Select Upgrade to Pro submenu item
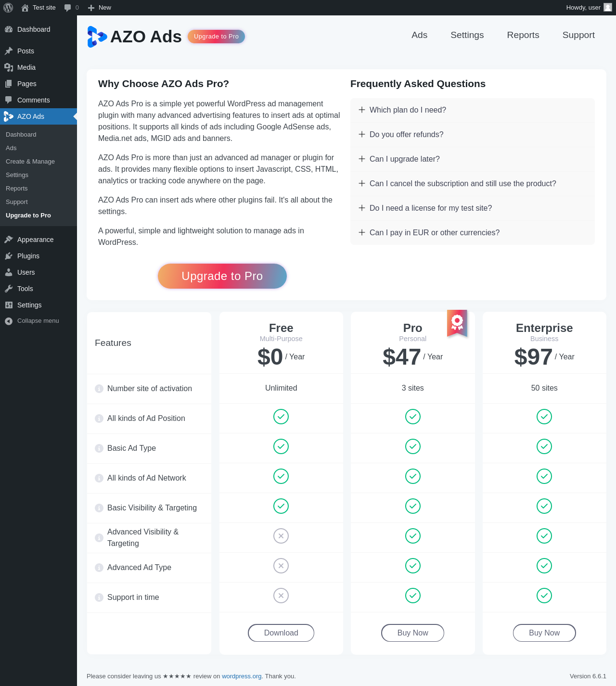The height and width of the screenshot is (686, 616). pyautogui.click(x=38, y=216)
